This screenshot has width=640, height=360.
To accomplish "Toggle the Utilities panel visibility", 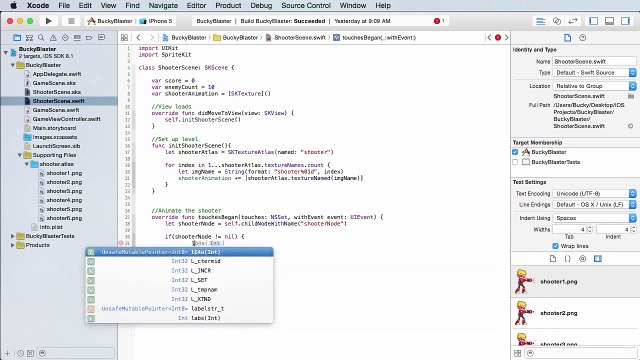I will (625, 21).
